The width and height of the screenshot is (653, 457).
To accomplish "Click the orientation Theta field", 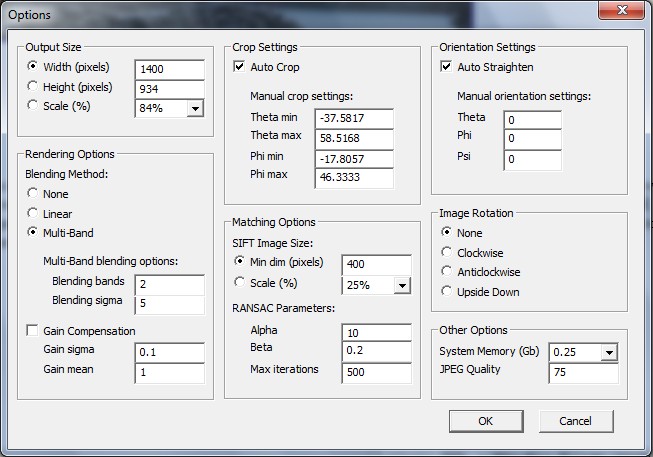I will pyautogui.click(x=533, y=120).
